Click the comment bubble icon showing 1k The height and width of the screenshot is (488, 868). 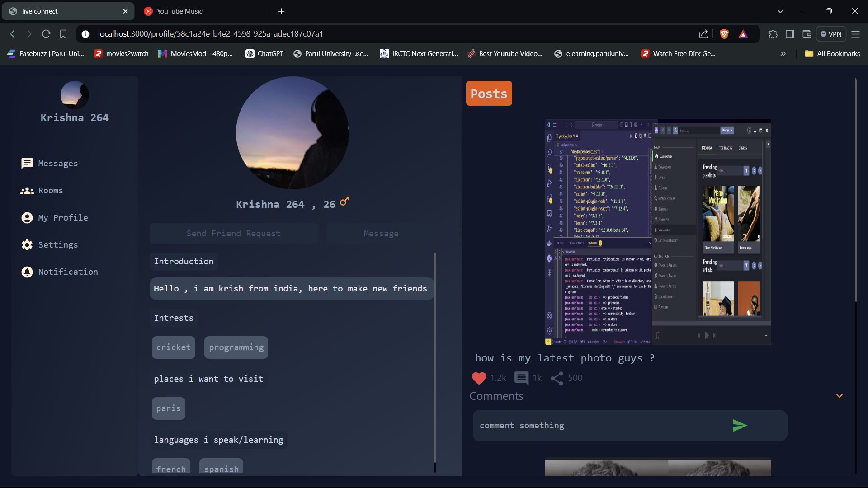[x=521, y=378]
